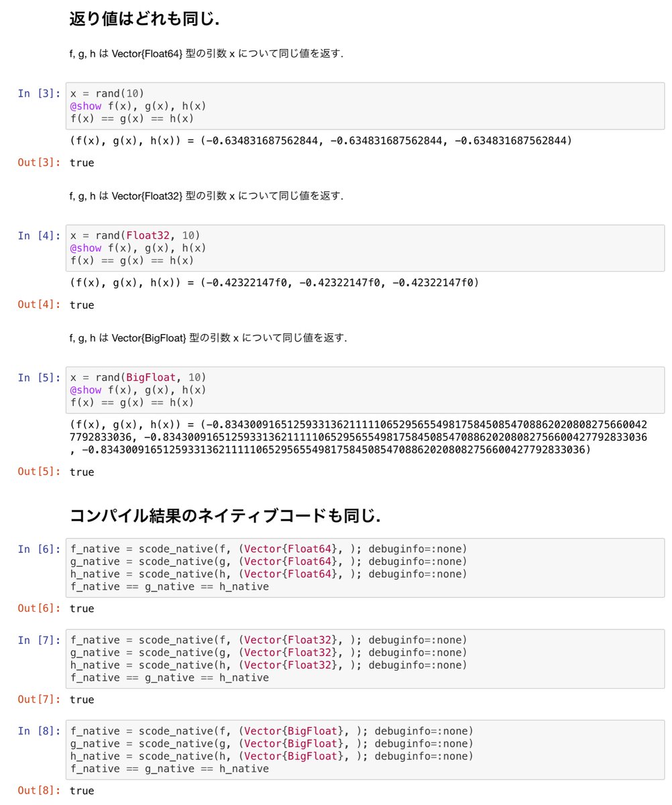Select the In [8] prompt label
Viewport: 672px width, 805px height.
pos(39,731)
